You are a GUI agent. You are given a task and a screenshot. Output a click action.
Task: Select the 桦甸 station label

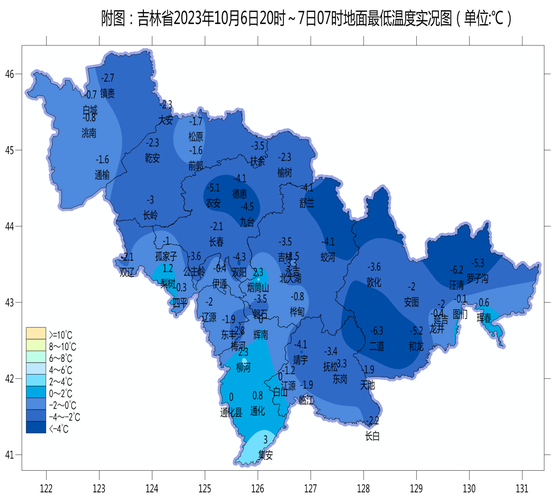click(297, 311)
